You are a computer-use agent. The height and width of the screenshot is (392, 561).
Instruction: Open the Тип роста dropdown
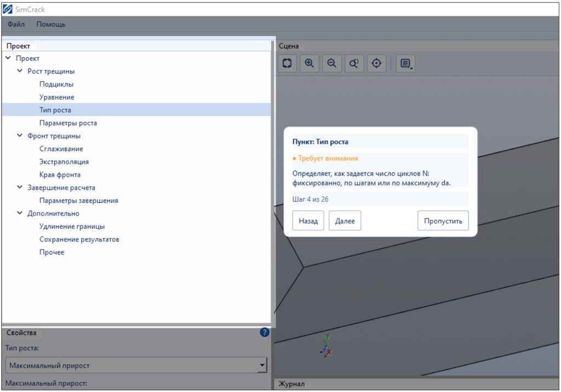(x=136, y=366)
